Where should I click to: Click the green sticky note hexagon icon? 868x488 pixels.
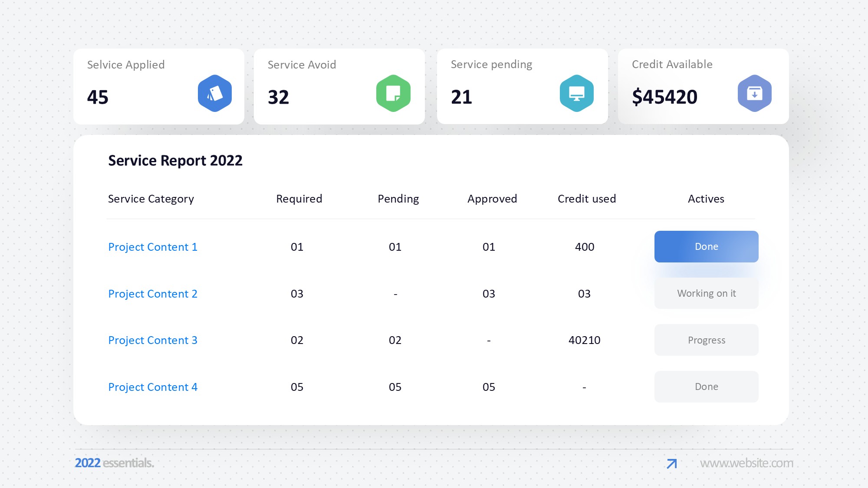pyautogui.click(x=393, y=93)
